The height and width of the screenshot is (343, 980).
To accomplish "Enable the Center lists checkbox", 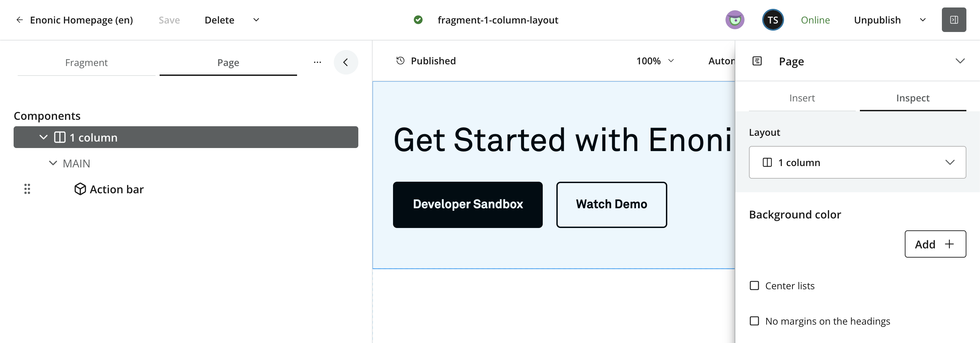I will [754, 286].
